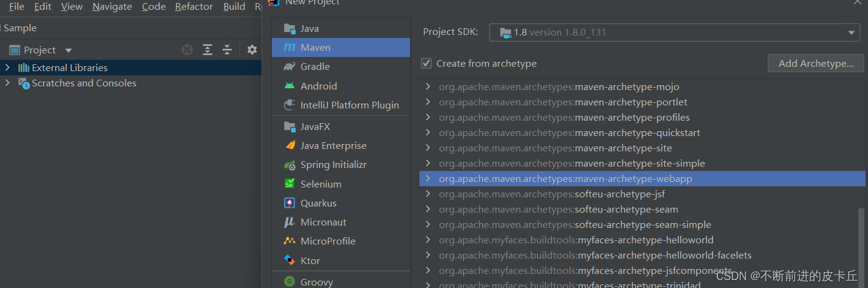Click the JavaFX folder icon
The width and height of the screenshot is (868, 288).
coord(290,126)
